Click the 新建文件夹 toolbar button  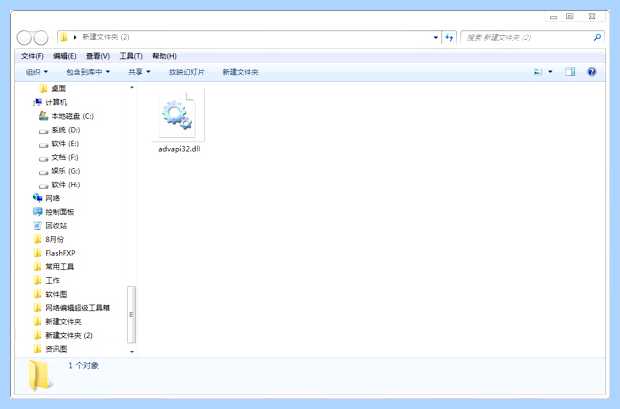click(240, 72)
